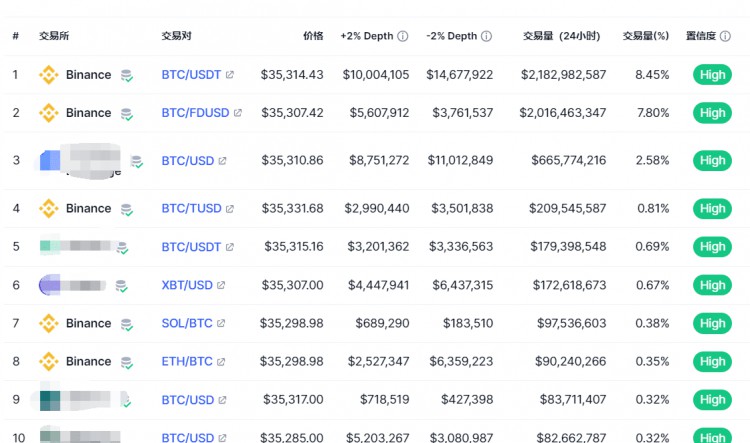Click the High confidence badge in row 9
Screen dimensions: 750x443
(x=712, y=399)
